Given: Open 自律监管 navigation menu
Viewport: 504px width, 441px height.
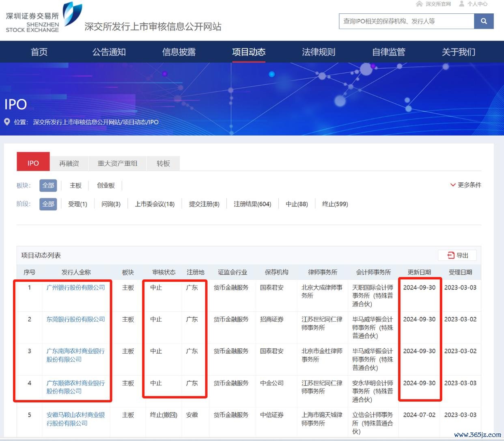Looking at the screenshot, I should 389,52.
